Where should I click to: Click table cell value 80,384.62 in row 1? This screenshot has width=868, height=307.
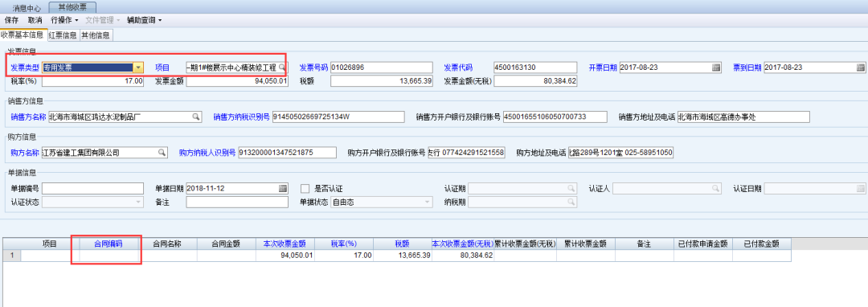coord(463,255)
